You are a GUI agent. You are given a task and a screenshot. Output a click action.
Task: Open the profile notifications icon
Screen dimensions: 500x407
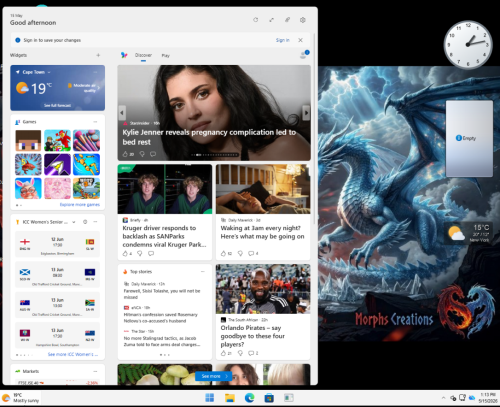(x=304, y=55)
